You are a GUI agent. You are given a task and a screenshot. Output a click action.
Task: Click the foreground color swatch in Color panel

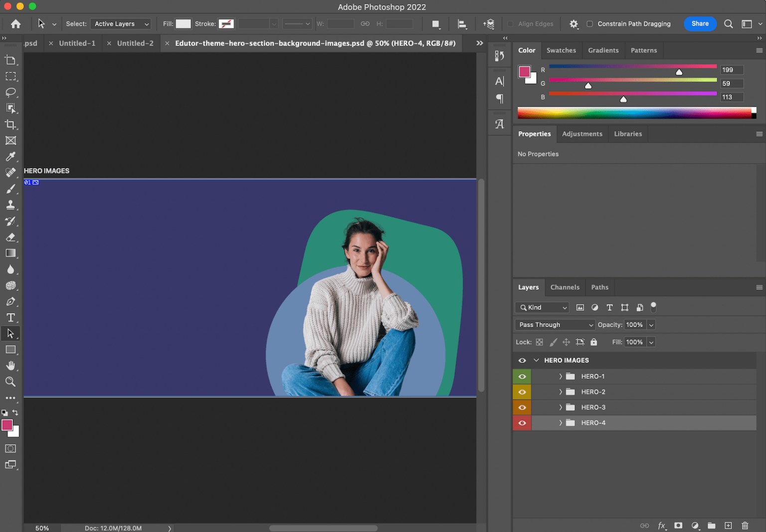pyautogui.click(x=524, y=72)
